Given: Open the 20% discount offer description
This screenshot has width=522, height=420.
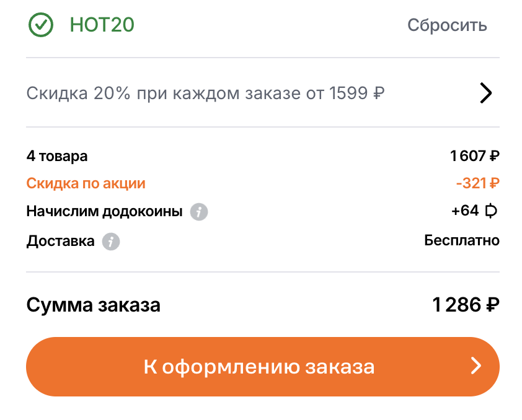Looking at the screenshot, I should tap(205, 93).
